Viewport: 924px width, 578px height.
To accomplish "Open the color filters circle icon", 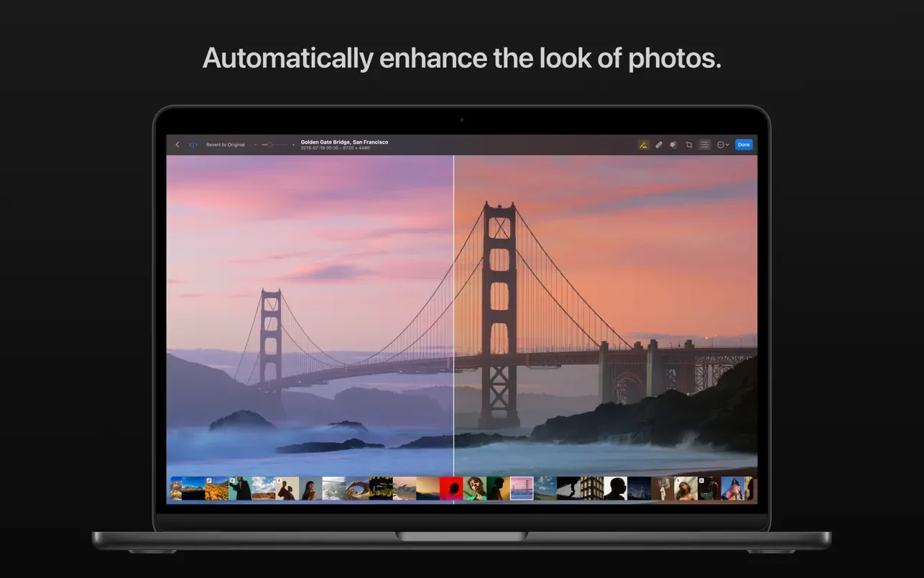I will (x=673, y=144).
